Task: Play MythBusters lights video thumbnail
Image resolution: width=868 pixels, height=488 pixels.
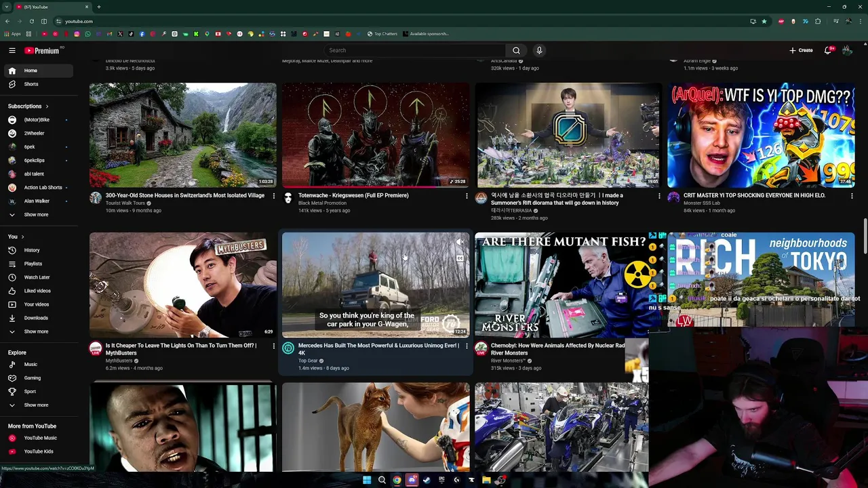Action: coord(182,285)
